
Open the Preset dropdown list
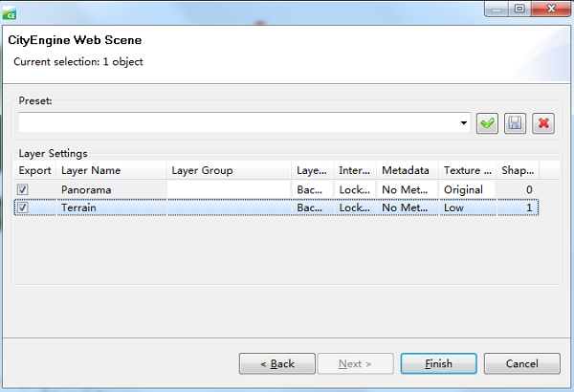(x=463, y=122)
